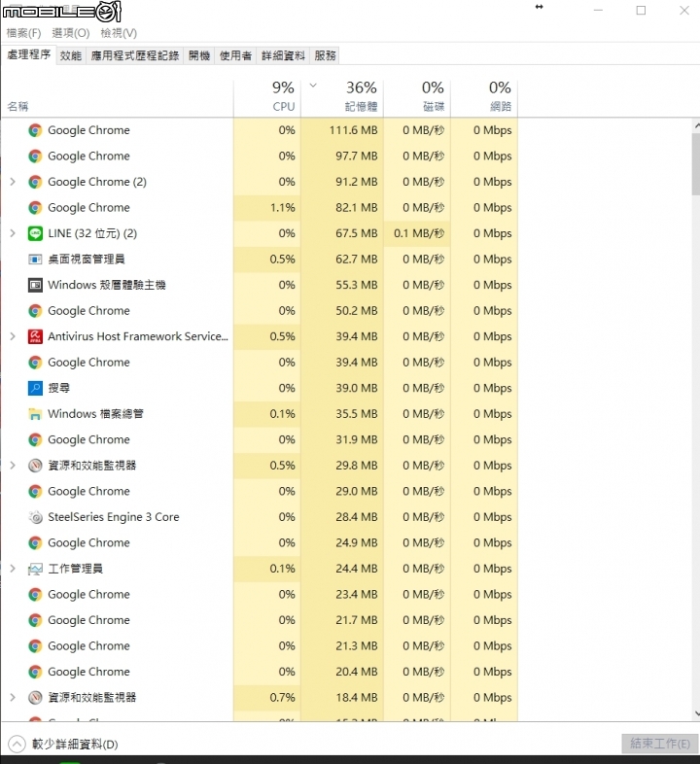This screenshot has height=764, width=700.
Task: Click the SteelSeries Engine 3 Core icon
Action: [x=35, y=517]
